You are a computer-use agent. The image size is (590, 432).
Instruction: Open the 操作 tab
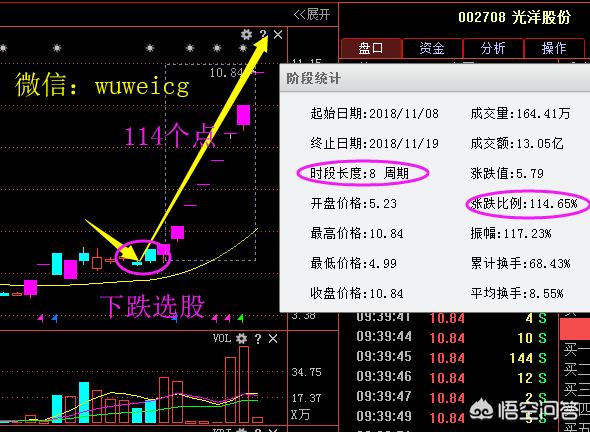pyautogui.click(x=554, y=48)
